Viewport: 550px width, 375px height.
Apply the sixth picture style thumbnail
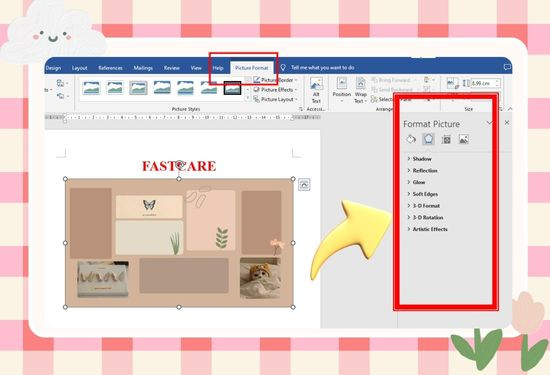tap(209, 88)
